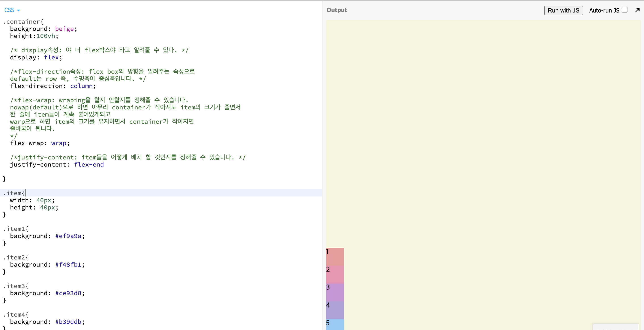Image resolution: width=644 pixels, height=330 pixels.
Task: Click the '.item{' selector line
Action: point(14,193)
